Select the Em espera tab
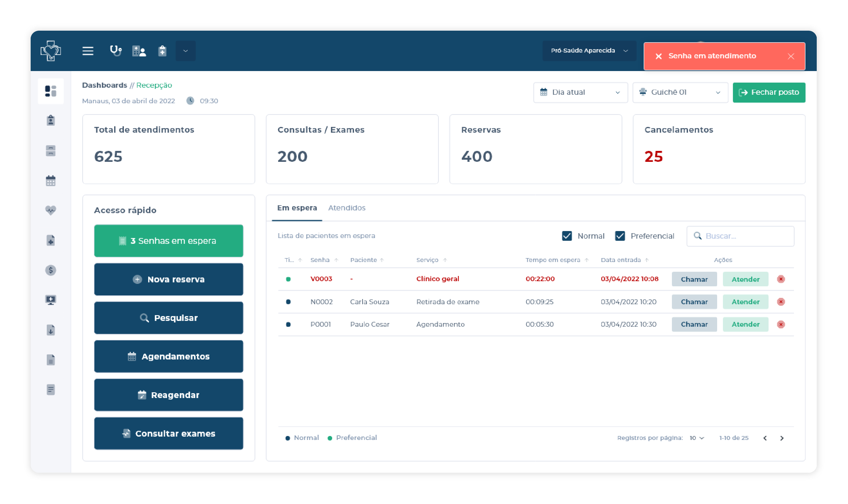Viewport: 848px width, 504px height. 297,208
